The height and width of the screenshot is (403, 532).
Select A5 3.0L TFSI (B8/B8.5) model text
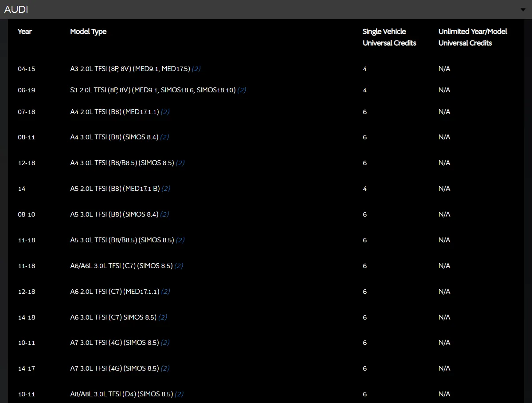[122, 240]
